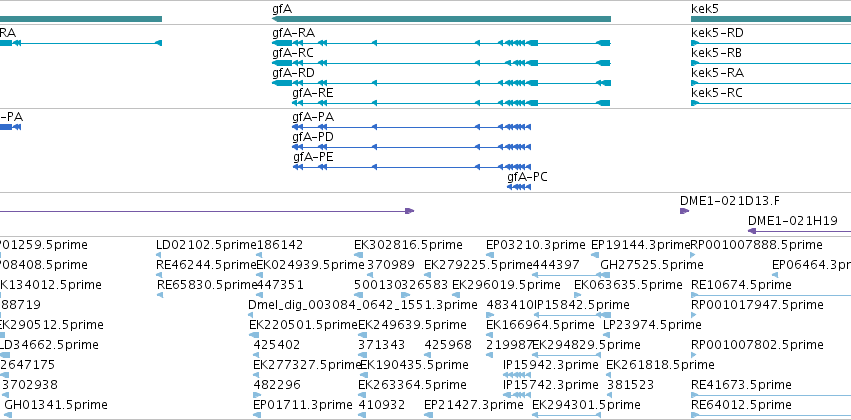The image size is (851, 420).
Task: Select the kek5-RD transcript label
Action: coord(717,33)
